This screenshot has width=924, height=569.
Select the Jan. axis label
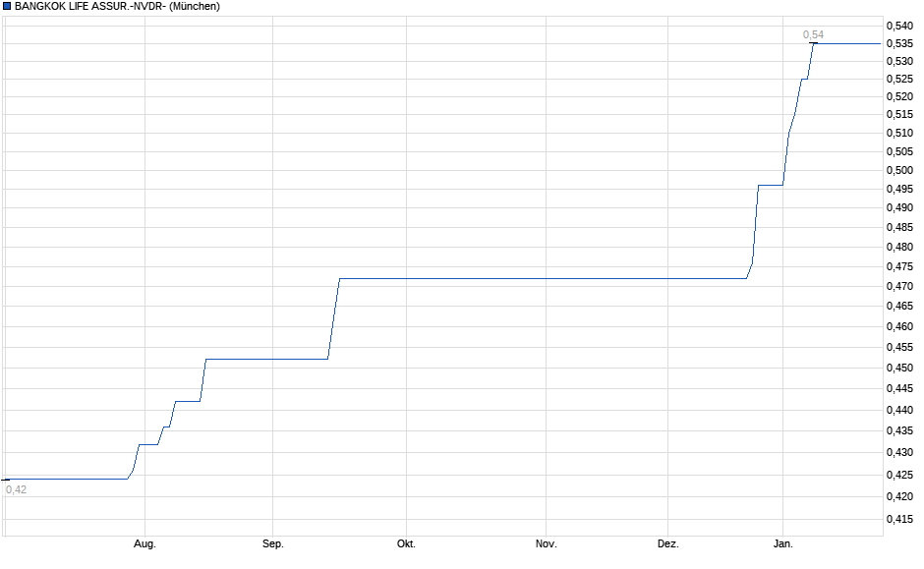point(782,541)
